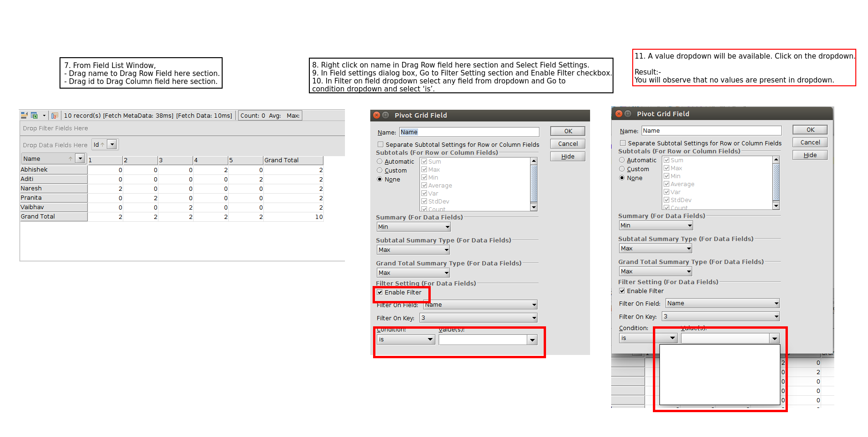Click Cancel in the middle Pivot Grid Field dialog
This screenshot has height=437, width=868.
coord(568,144)
